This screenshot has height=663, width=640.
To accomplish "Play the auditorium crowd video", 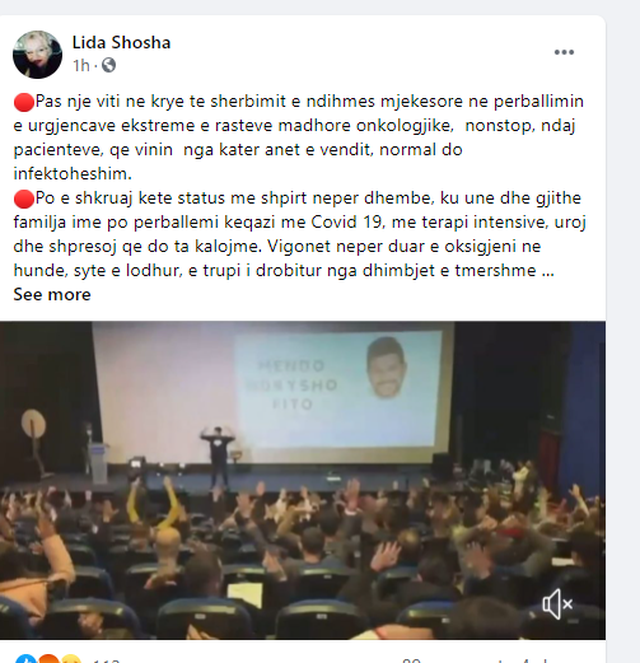I will pos(303,480).
